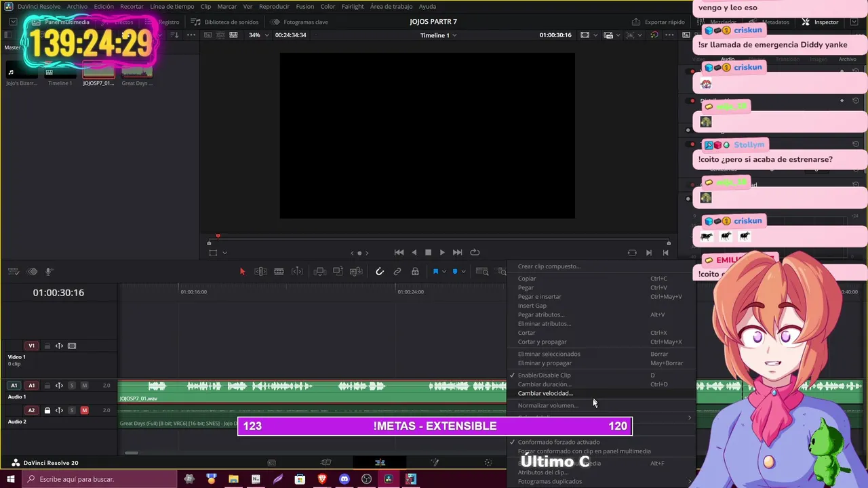Toggle Loop playback in the viewer
The width and height of the screenshot is (868, 488).
click(x=475, y=252)
